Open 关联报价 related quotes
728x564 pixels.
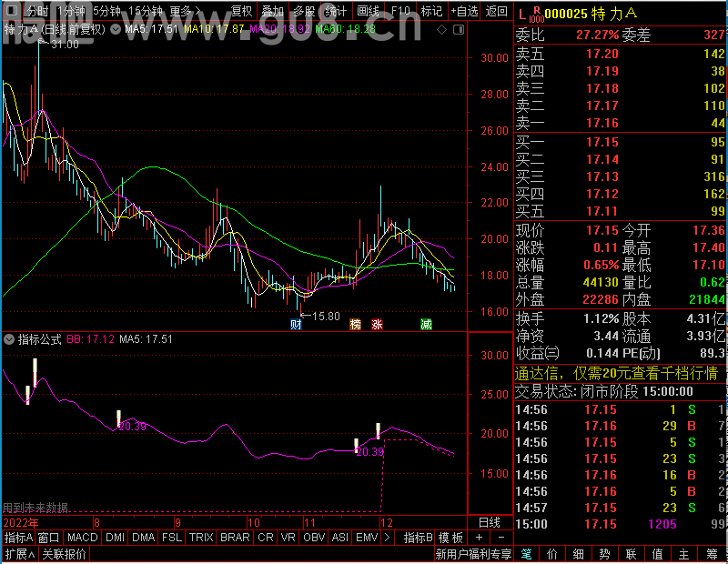64,554
